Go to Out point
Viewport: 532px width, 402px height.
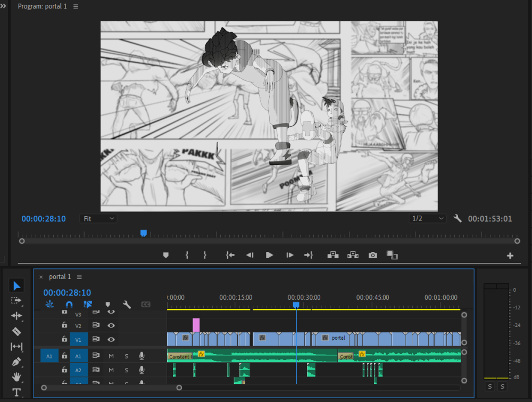pyautogui.click(x=309, y=255)
